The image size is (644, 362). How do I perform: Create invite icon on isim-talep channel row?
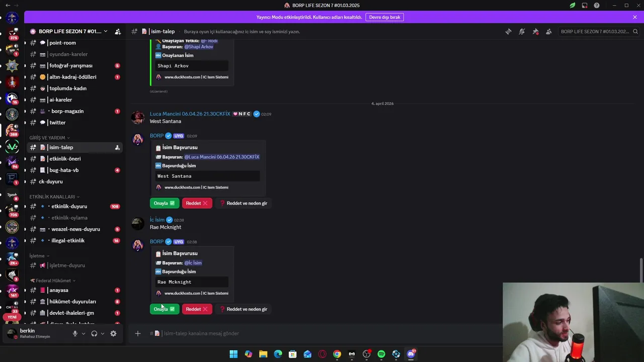(x=117, y=147)
